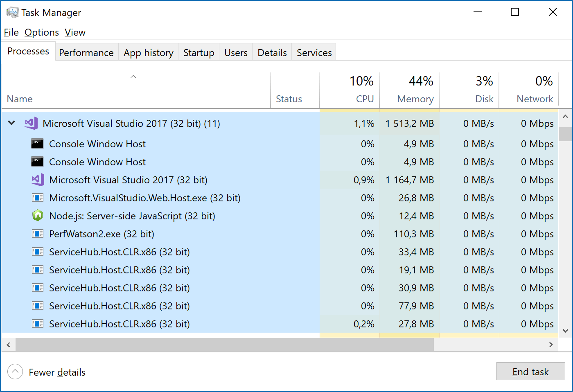Click the vertical scrollbar down arrow
The height and width of the screenshot is (392, 573).
tap(565, 331)
